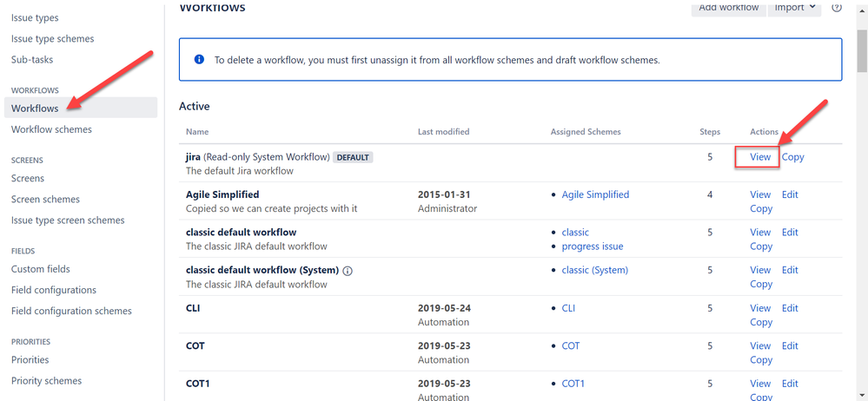868x401 pixels.
Task: View the COT workflow
Action: pos(760,345)
